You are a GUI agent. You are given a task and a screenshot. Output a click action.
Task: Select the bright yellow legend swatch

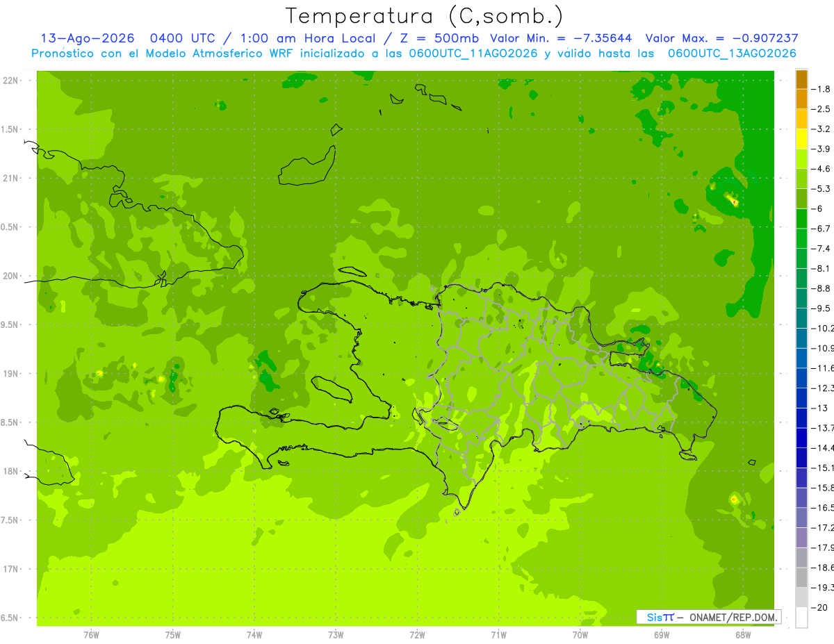[x=801, y=139]
